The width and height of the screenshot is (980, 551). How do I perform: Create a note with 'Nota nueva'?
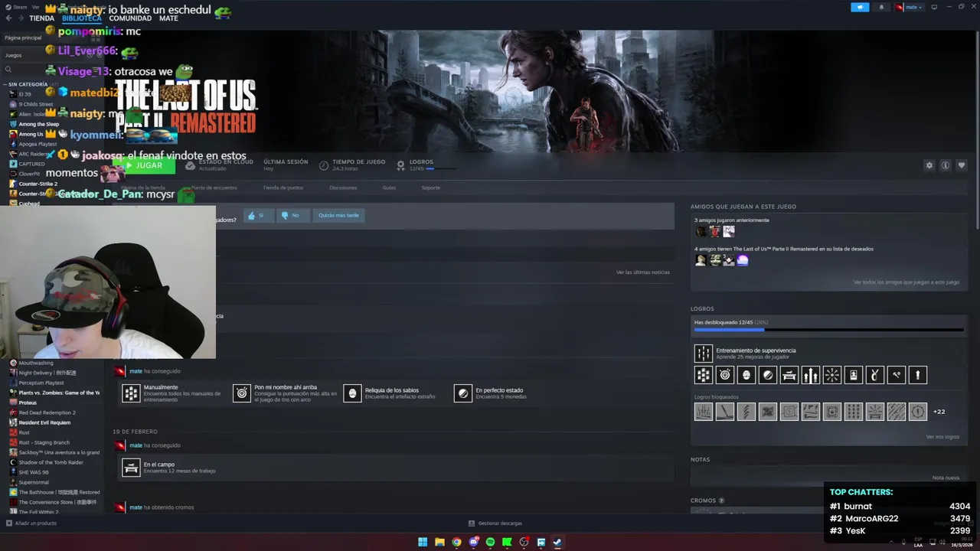[x=946, y=478]
